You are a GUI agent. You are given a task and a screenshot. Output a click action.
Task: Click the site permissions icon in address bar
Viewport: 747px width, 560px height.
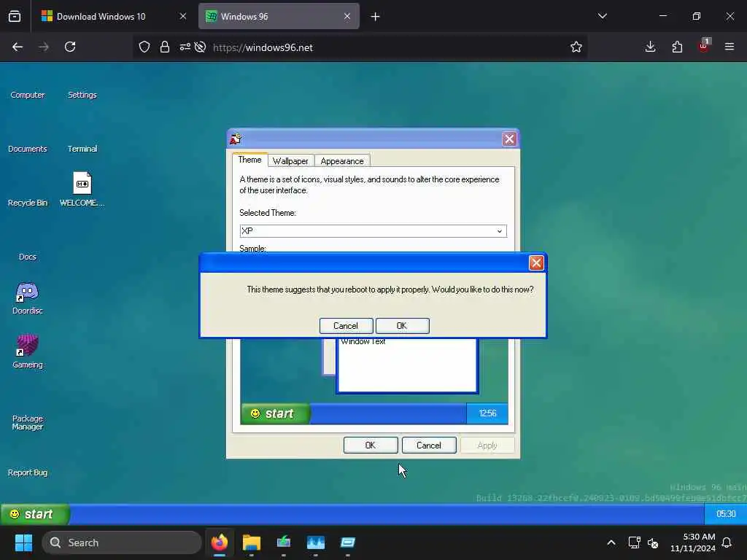(185, 47)
